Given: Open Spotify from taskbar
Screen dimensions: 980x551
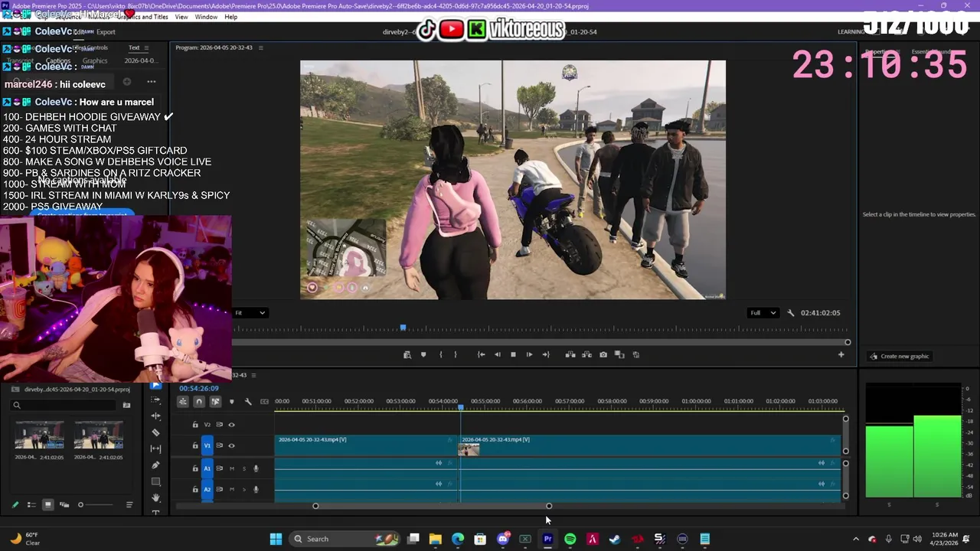Looking at the screenshot, I should click(570, 539).
